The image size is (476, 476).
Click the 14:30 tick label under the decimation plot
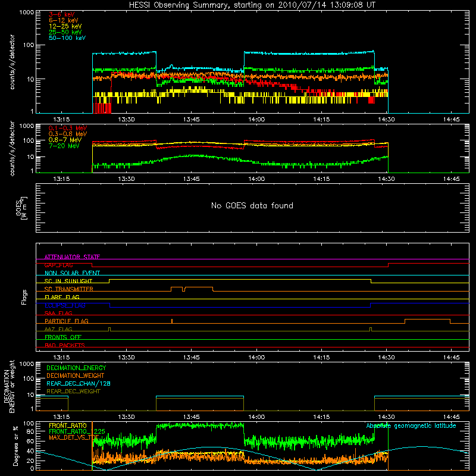(x=386, y=417)
